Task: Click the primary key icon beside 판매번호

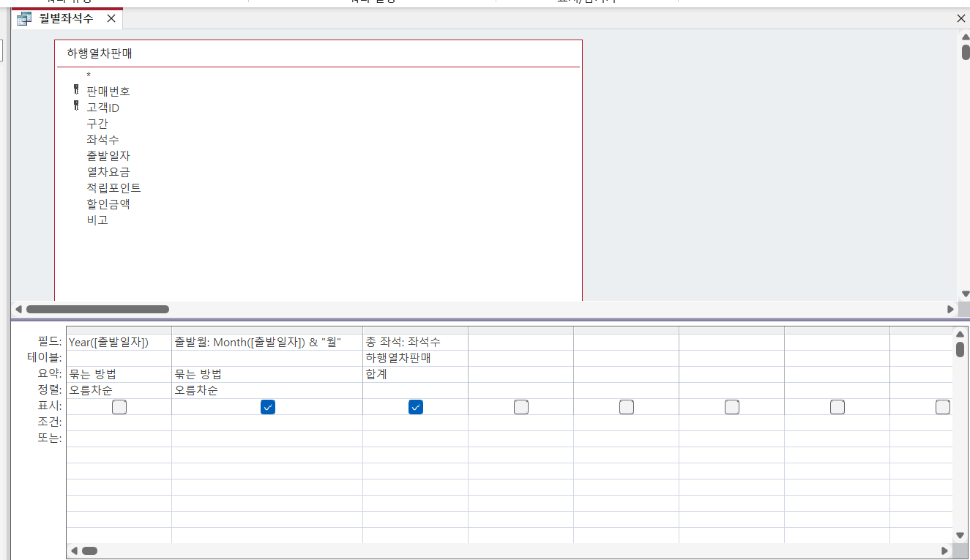Action: [75, 91]
